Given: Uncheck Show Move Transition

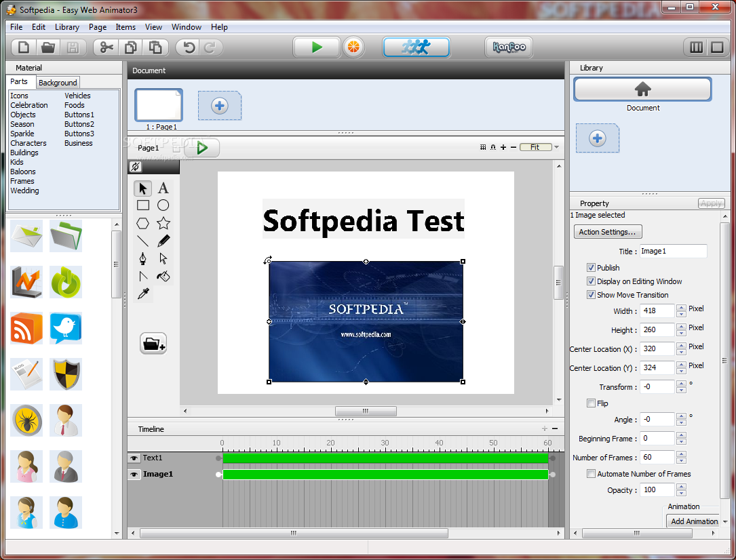Looking at the screenshot, I should coord(591,294).
